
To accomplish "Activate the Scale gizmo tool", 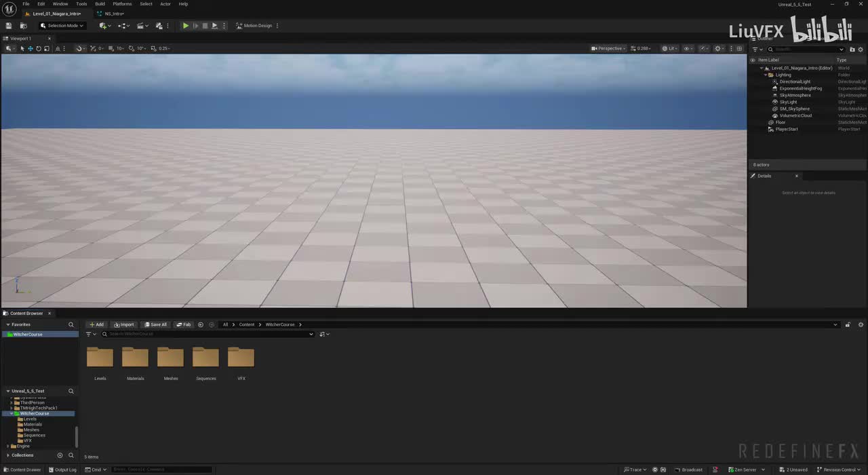I will click(x=46, y=48).
